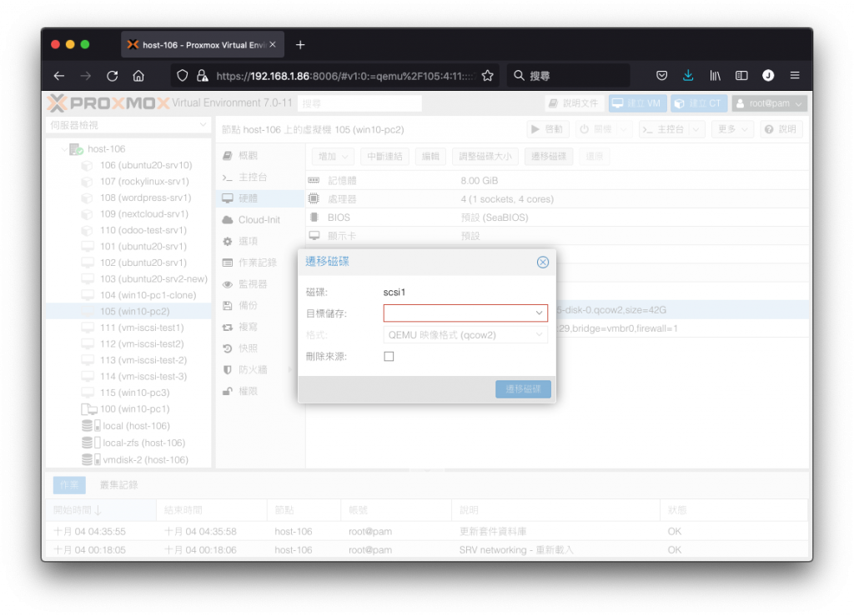Go back in browser history

point(59,76)
